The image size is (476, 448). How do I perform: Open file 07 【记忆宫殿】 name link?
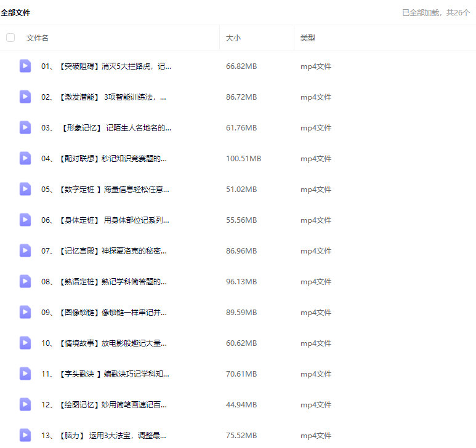(103, 251)
